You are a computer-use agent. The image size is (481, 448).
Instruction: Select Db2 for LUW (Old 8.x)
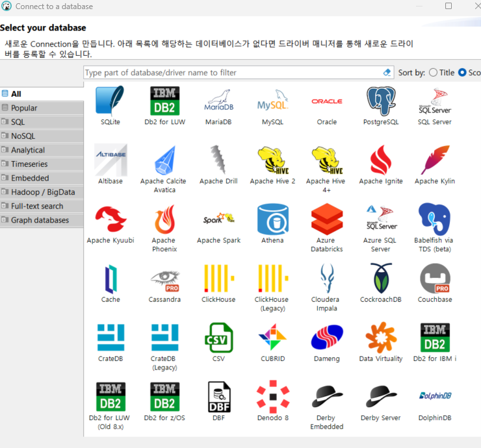(x=110, y=397)
